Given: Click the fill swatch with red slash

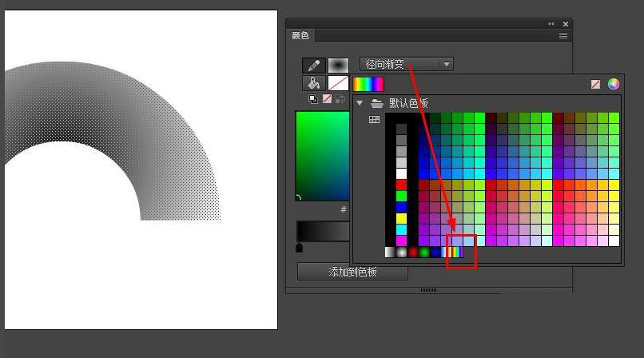Looking at the screenshot, I should pos(338,83).
